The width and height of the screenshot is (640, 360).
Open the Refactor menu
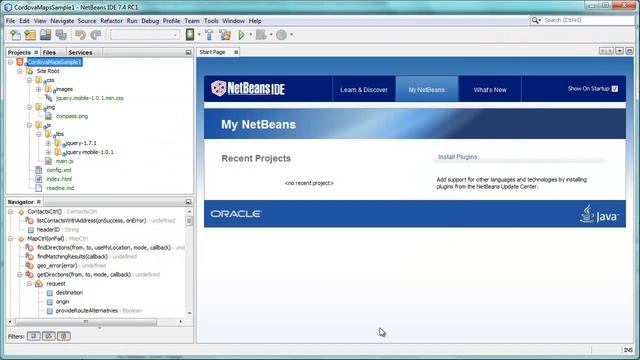(x=111, y=21)
